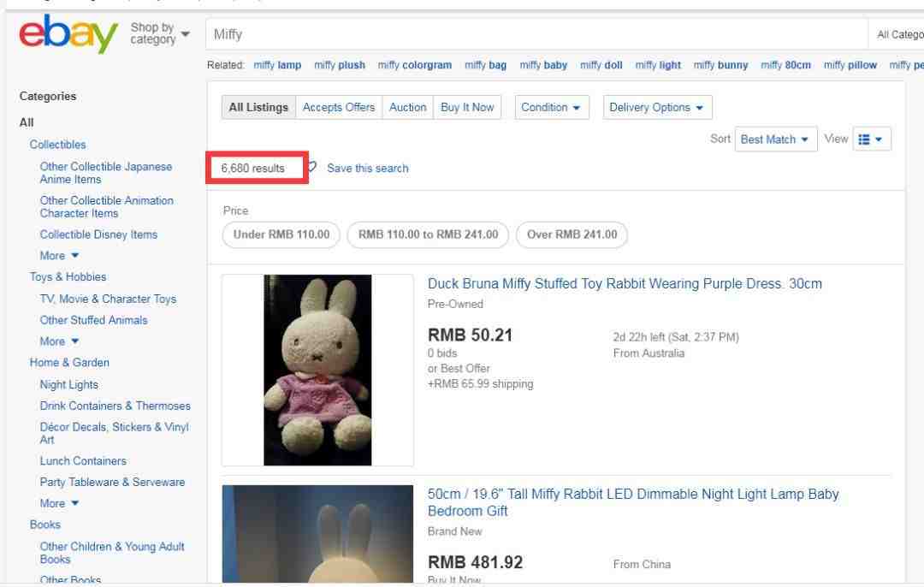
Task: Click the eBay logo
Action: [68, 34]
